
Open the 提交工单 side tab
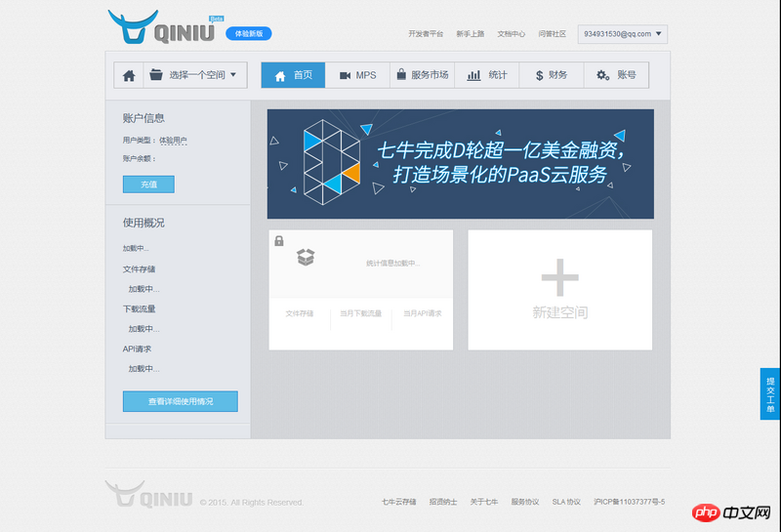[770, 394]
